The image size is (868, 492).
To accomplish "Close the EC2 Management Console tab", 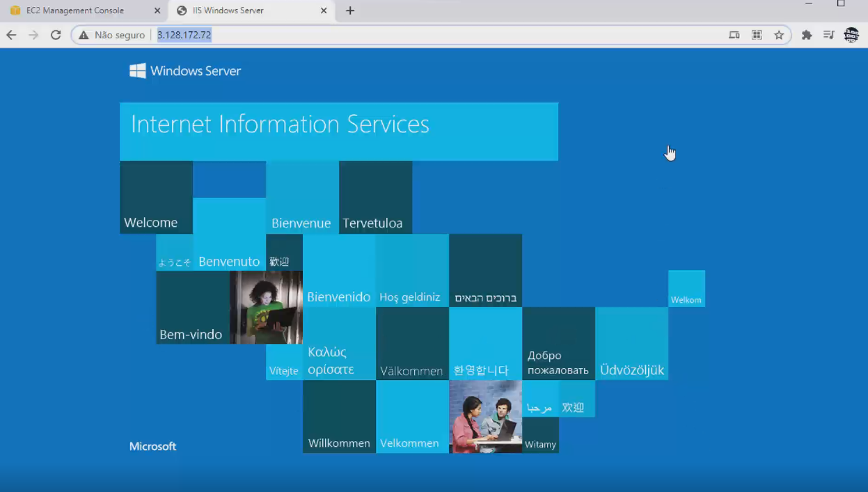I will click(x=157, y=10).
